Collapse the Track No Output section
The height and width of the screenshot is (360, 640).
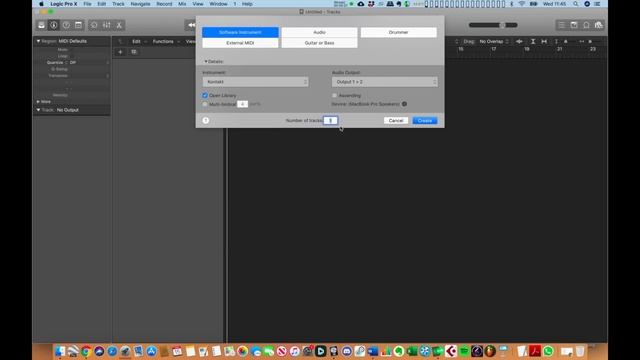(x=38, y=110)
